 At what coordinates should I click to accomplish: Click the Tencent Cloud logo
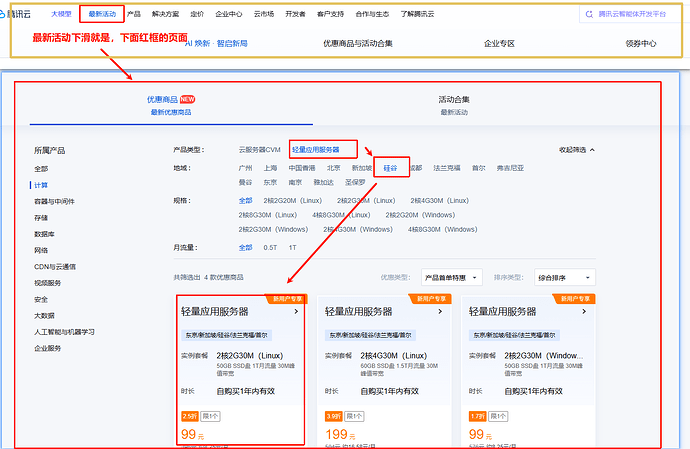(x=15, y=14)
